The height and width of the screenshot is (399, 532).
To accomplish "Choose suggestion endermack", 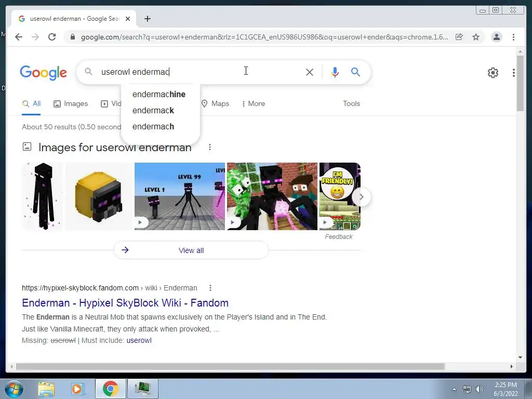I will point(153,110).
